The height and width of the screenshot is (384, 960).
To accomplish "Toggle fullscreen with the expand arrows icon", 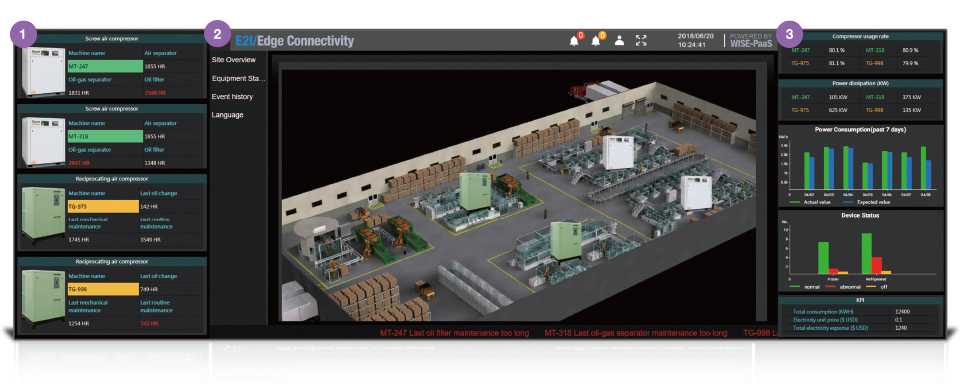I will point(641,41).
